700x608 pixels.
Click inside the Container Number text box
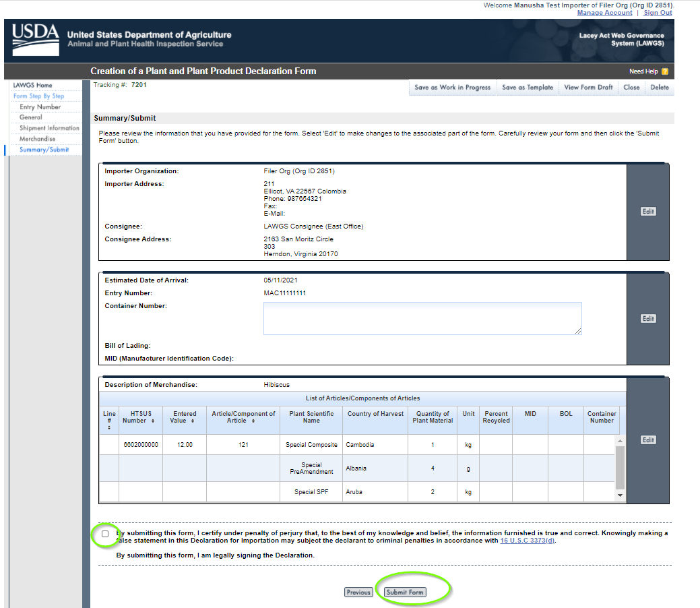point(422,318)
